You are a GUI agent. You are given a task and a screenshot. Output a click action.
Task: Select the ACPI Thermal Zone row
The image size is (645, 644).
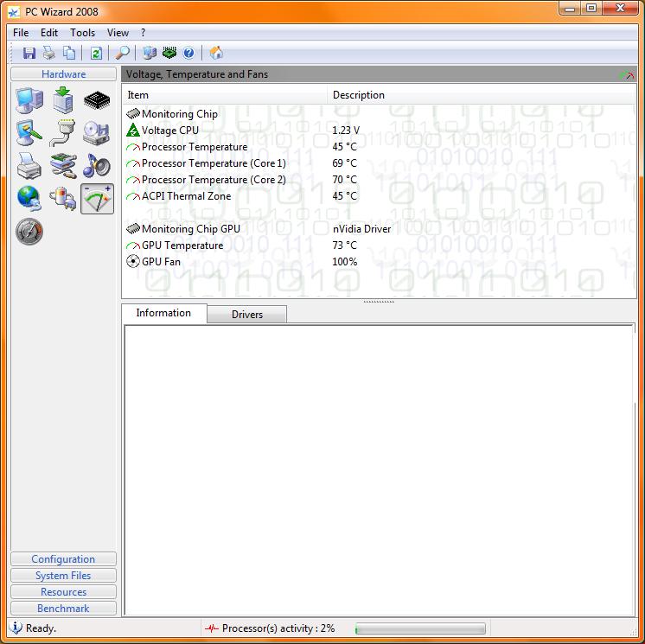(x=379, y=196)
